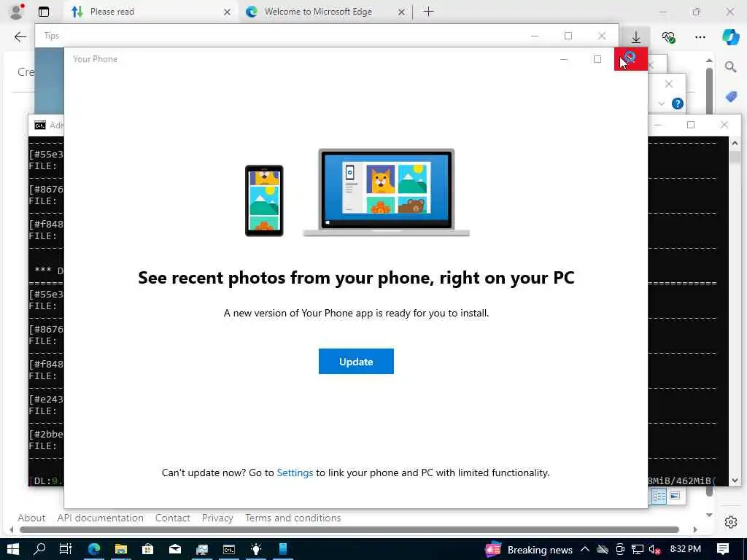
Task: Open the notification center icon
Action: click(x=723, y=550)
